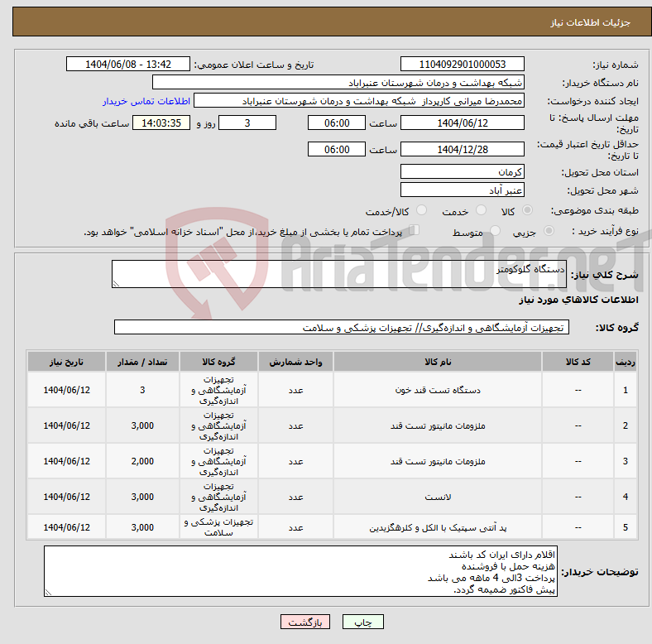The height and width of the screenshot is (644, 652).
Task: Select the جزیی purchase type radio
Action: (549, 230)
